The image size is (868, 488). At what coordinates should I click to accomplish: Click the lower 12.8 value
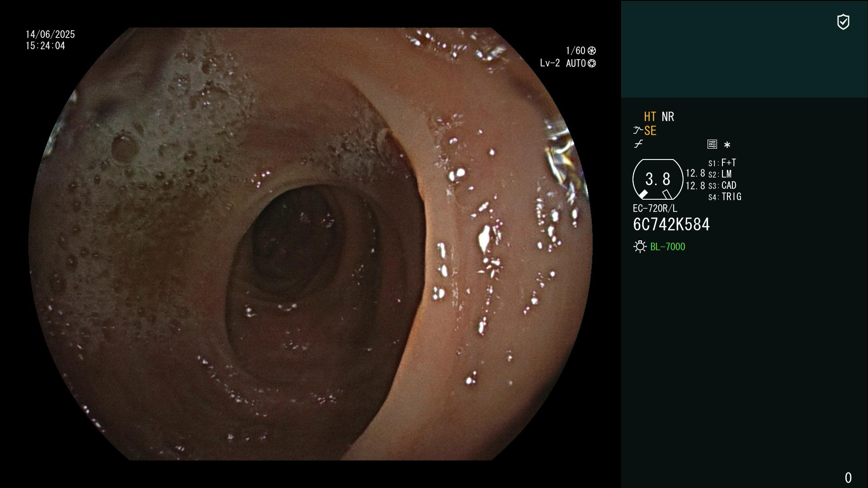[695, 186]
